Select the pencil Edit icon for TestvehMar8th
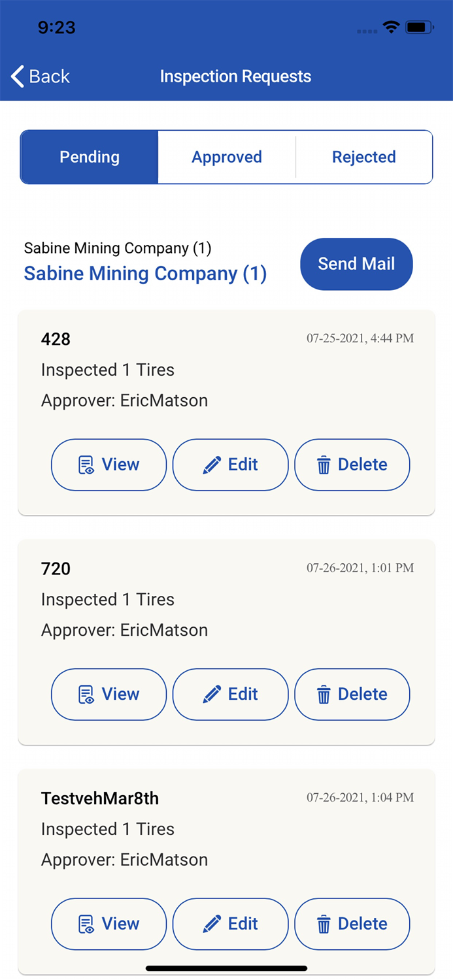 pyautogui.click(x=210, y=924)
